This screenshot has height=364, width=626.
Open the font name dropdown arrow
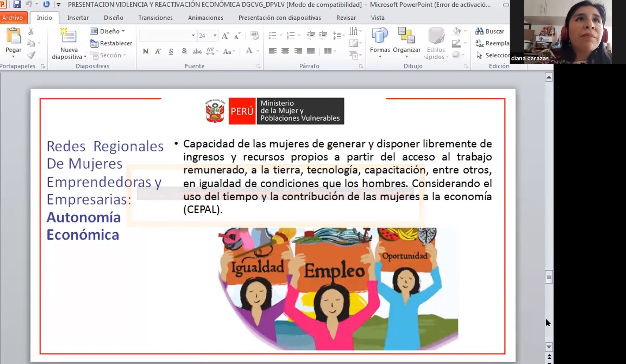point(193,35)
